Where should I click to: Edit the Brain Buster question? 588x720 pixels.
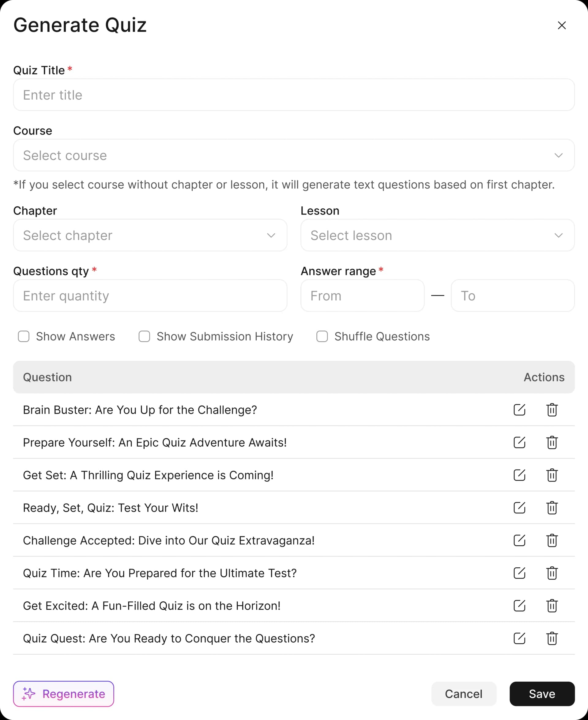pyautogui.click(x=519, y=410)
